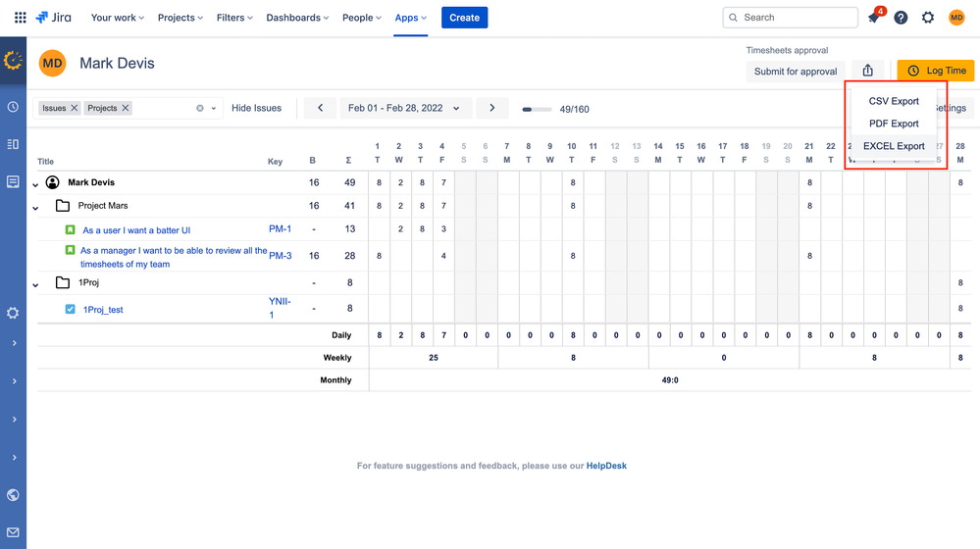Screen dimensions: 980x549
Task: Remove the Projects filter tag
Action: (x=126, y=108)
